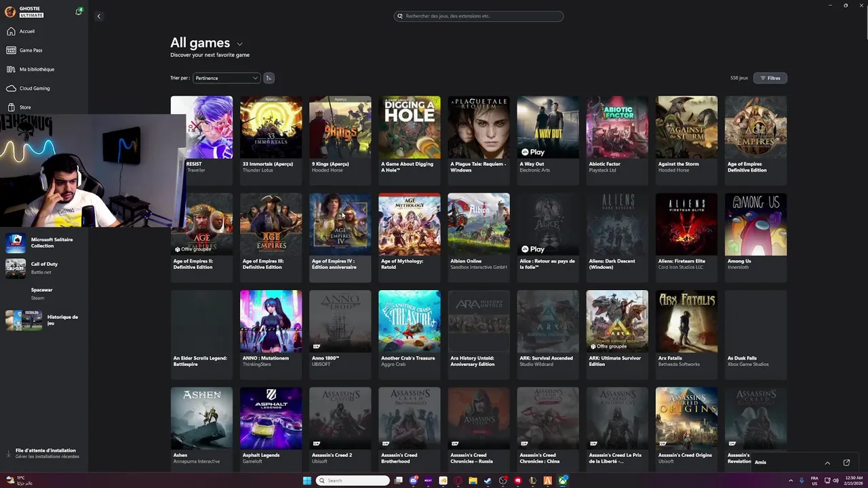868x488 pixels.
Task: Open Age of Empires Definitive Edition cover
Action: click(x=755, y=127)
